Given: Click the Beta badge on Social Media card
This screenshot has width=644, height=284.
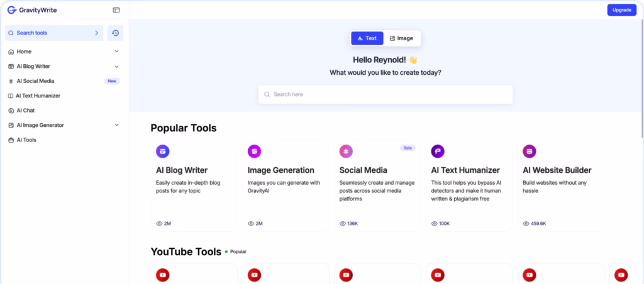Looking at the screenshot, I should click(408, 148).
